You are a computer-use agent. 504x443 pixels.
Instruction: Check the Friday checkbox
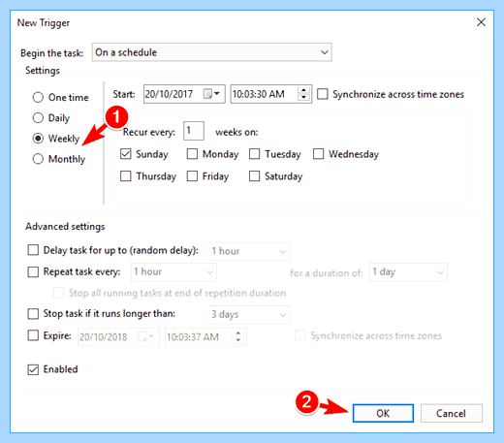[x=192, y=176]
